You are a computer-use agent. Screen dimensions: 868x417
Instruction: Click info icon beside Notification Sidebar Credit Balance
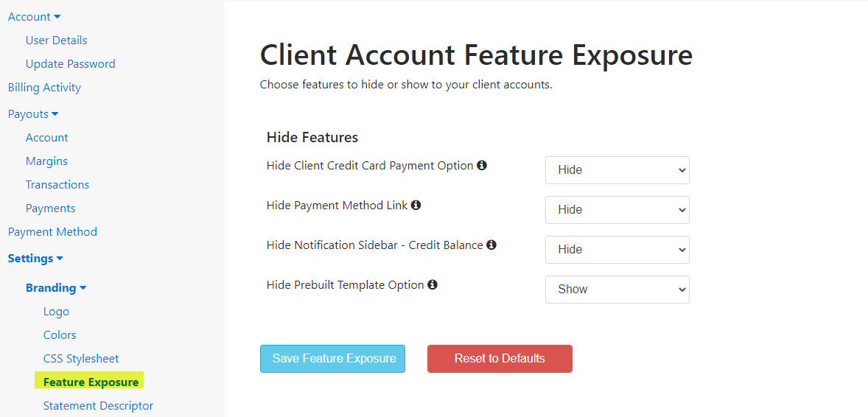491,244
